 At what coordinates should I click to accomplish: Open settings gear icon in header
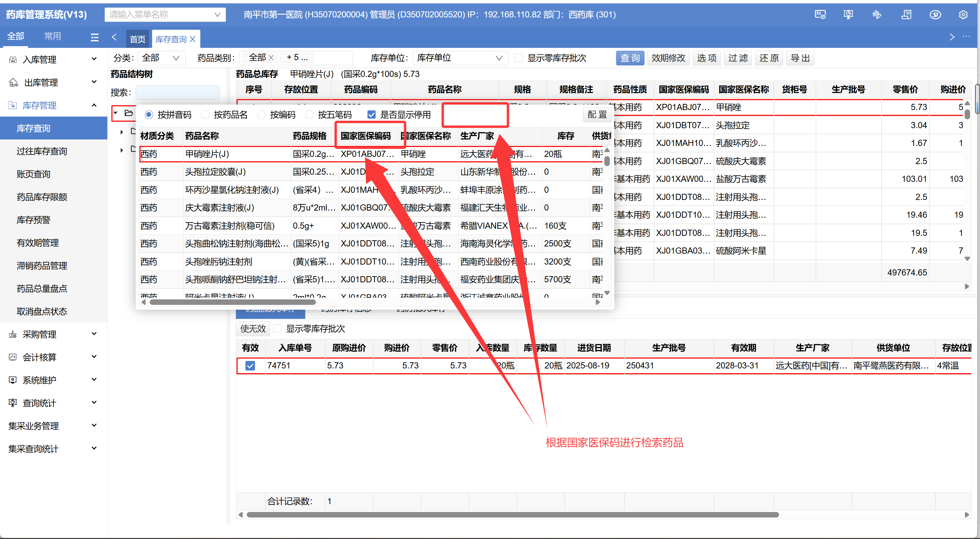(x=963, y=14)
